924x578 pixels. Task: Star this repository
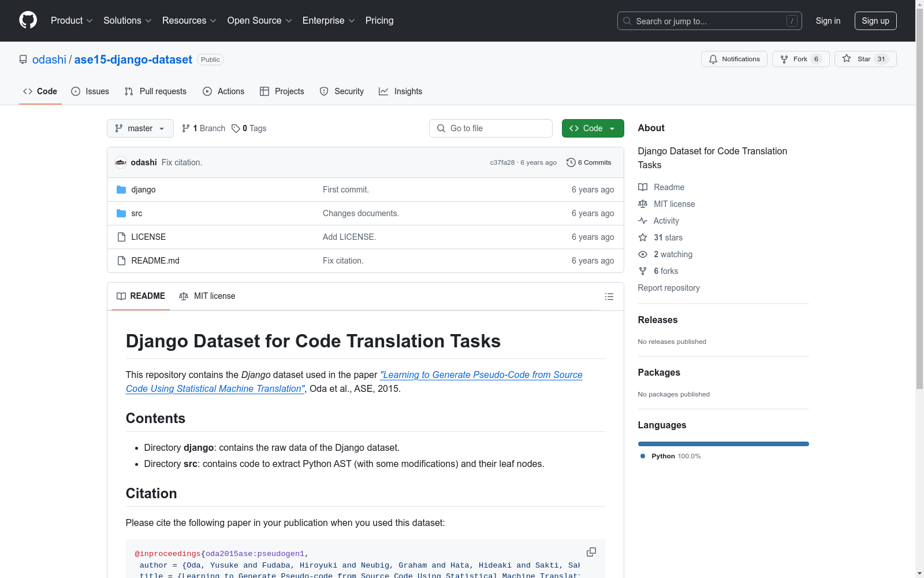click(865, 59)
